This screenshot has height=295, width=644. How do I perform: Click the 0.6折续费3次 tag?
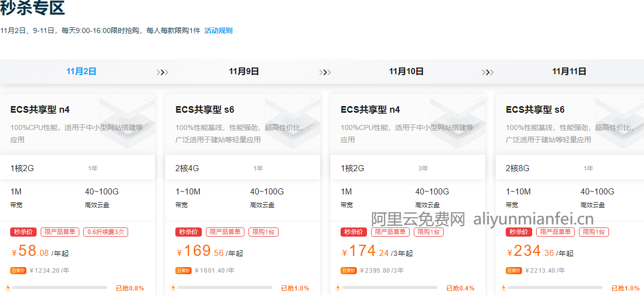coord(106,232)
